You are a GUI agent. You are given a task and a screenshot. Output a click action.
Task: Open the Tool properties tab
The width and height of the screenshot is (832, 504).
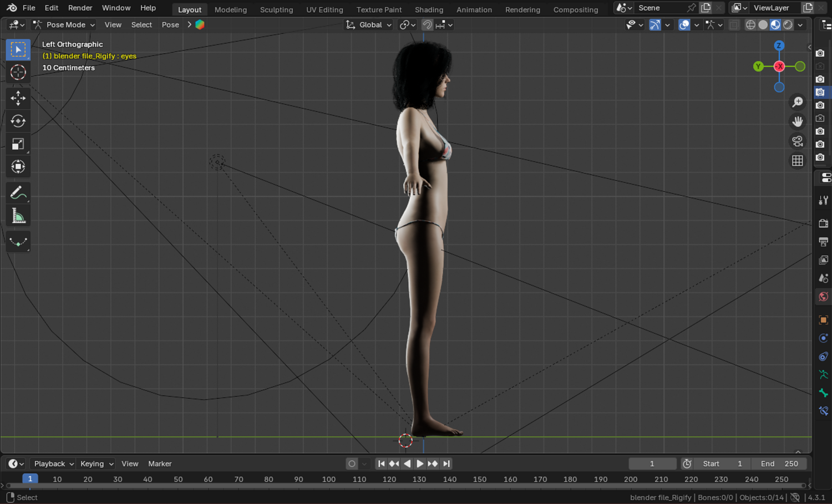click(x=824, y=200)
